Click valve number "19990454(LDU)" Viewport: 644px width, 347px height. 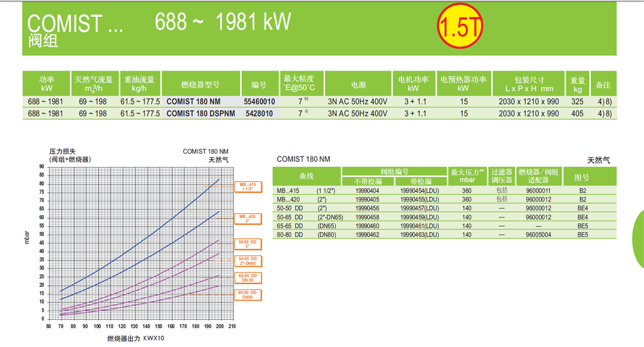pyautogui.click(x=420, y=191)
